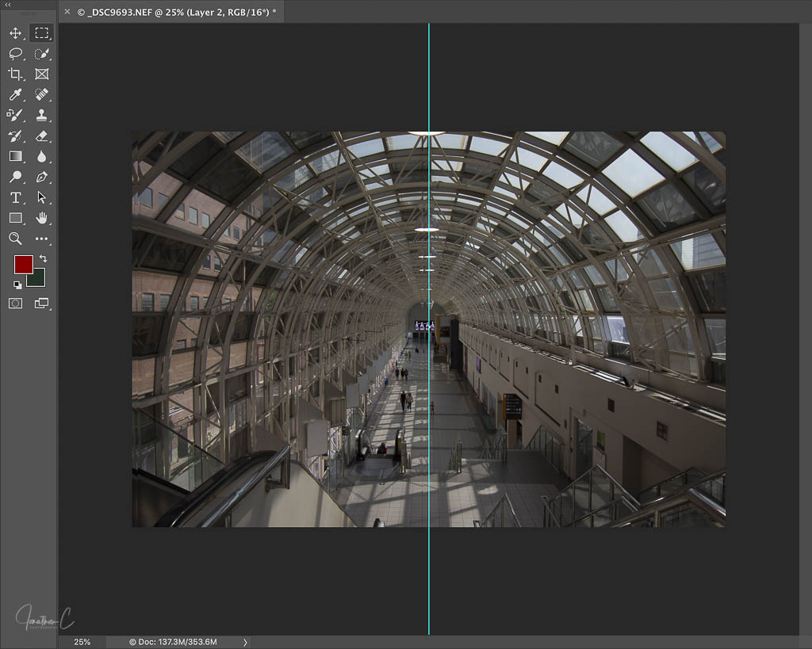The height and width of the screenshot is (649, 812).
Task: Select the Zoom tool
Action: (15, 239)
